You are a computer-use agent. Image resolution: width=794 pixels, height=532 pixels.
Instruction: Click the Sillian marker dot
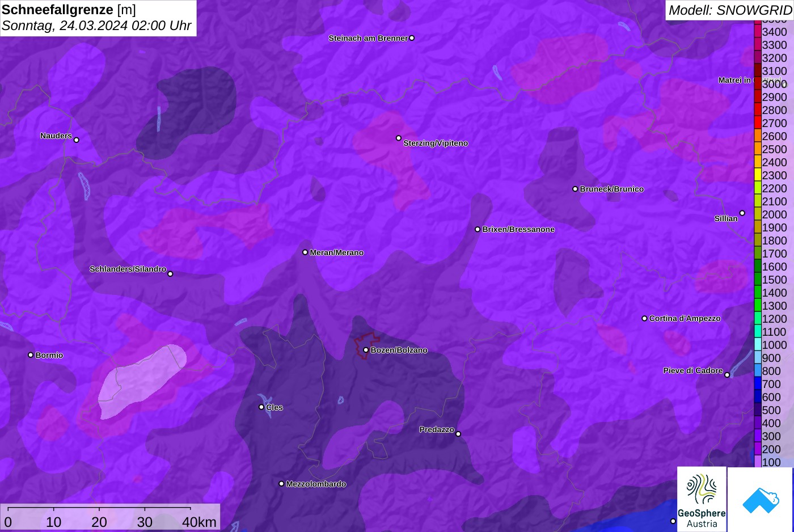tap(742, 213)
